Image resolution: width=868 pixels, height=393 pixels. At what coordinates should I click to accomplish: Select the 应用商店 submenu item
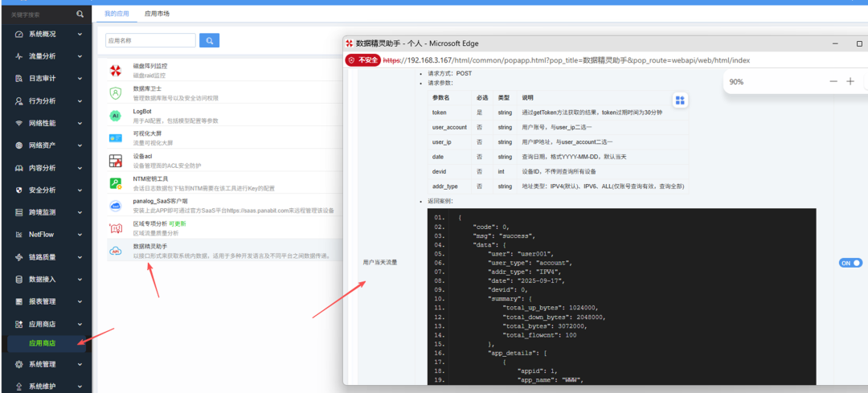tap(47, 343)
